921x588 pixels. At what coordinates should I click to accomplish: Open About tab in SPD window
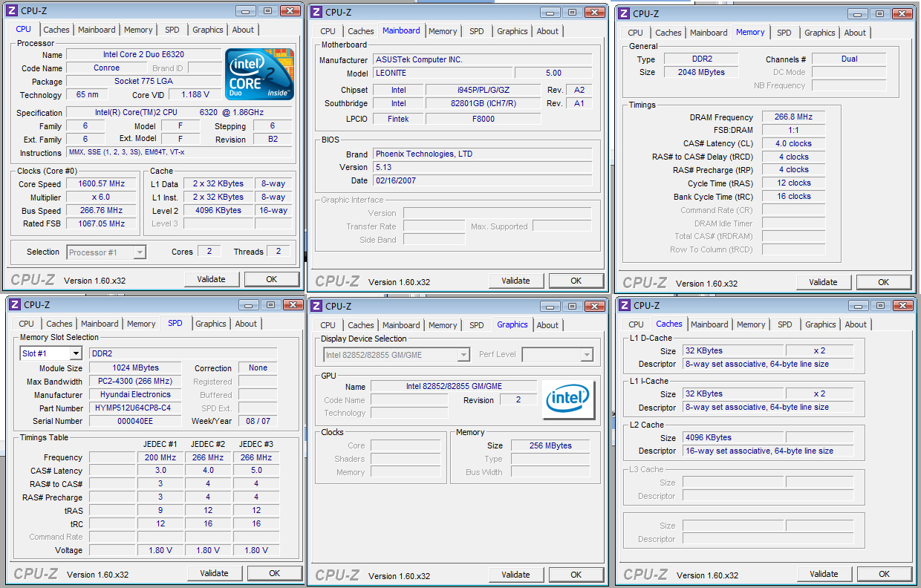click(246, 324)
